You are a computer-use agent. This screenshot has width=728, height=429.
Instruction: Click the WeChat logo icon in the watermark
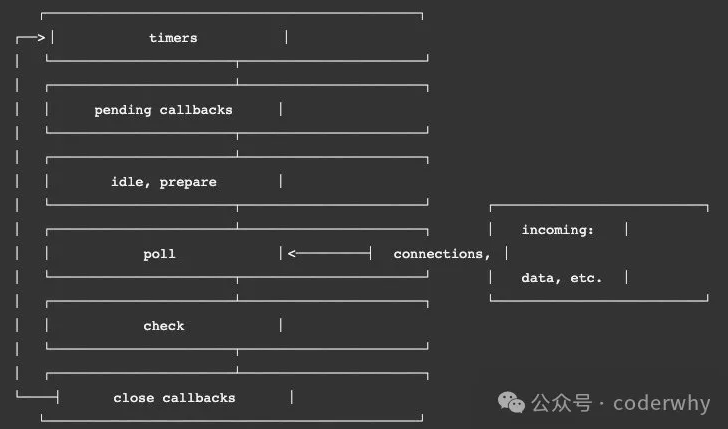click(511, 402)
